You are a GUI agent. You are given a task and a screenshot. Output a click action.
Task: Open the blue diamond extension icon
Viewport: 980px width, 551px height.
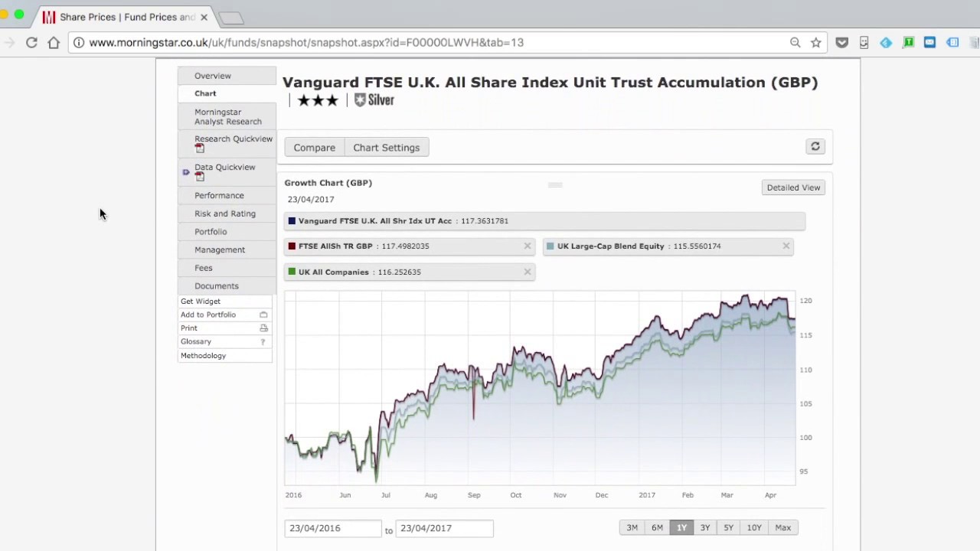(886, 43)
